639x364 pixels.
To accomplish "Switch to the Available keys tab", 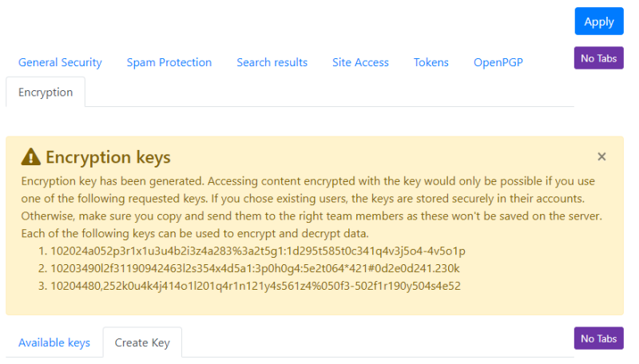I will [x=54, y=342].
